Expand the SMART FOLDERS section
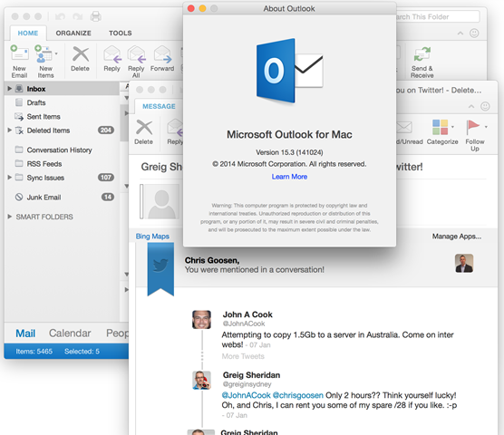 (10, 217)
